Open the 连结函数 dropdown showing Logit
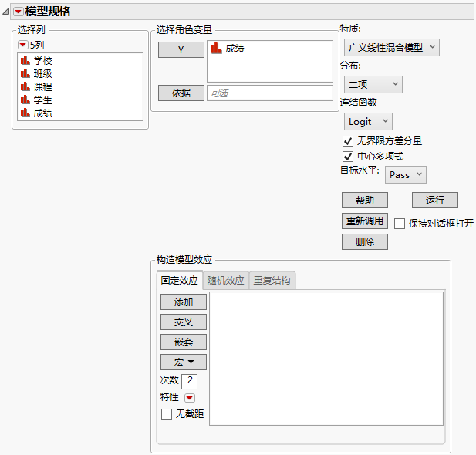Image resolution: width=476 pixels, height=455 pixels. pos(368,121)
